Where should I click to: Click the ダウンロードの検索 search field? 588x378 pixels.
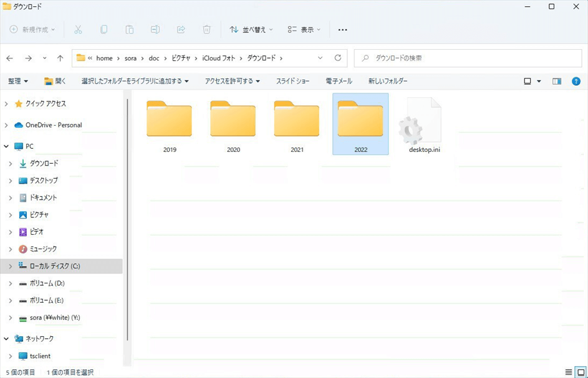tap(468, 58)
